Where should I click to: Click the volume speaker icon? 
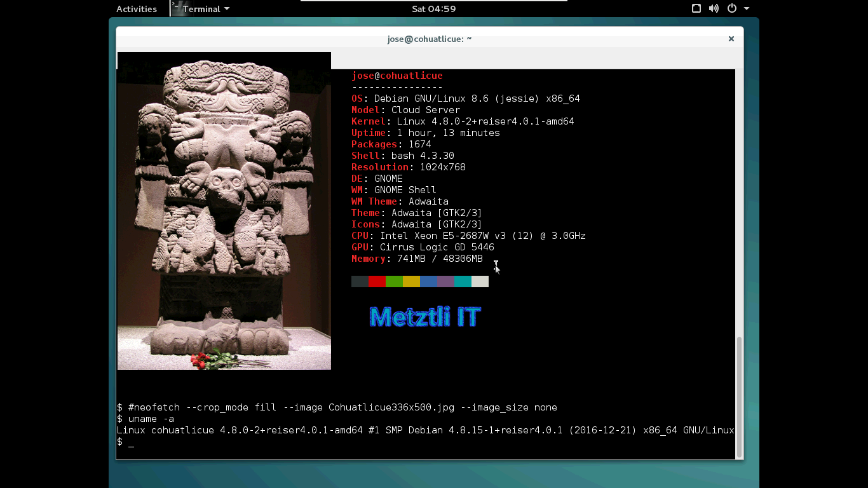(x=714, y=9)
